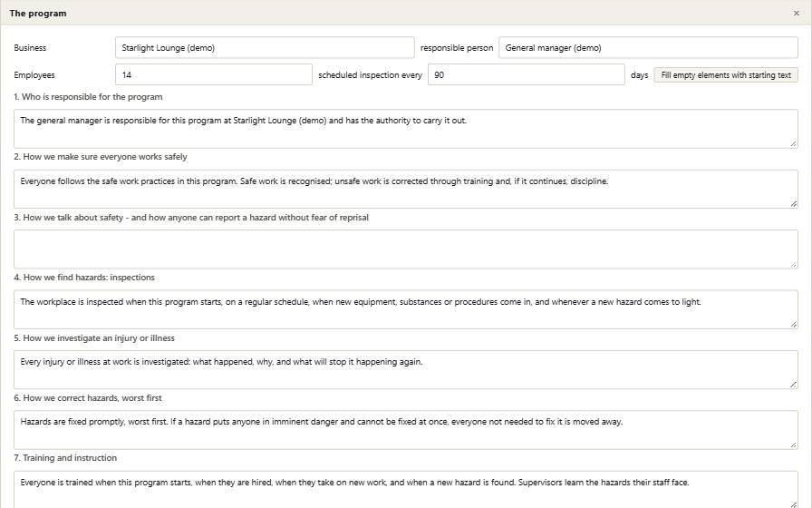Click resize handle of empty section 3 box

(x=793, y=264)
